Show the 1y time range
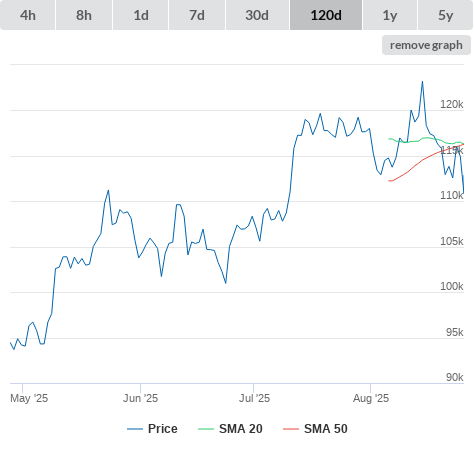Viewport: 474px width, 455px height. pos(390,15)
